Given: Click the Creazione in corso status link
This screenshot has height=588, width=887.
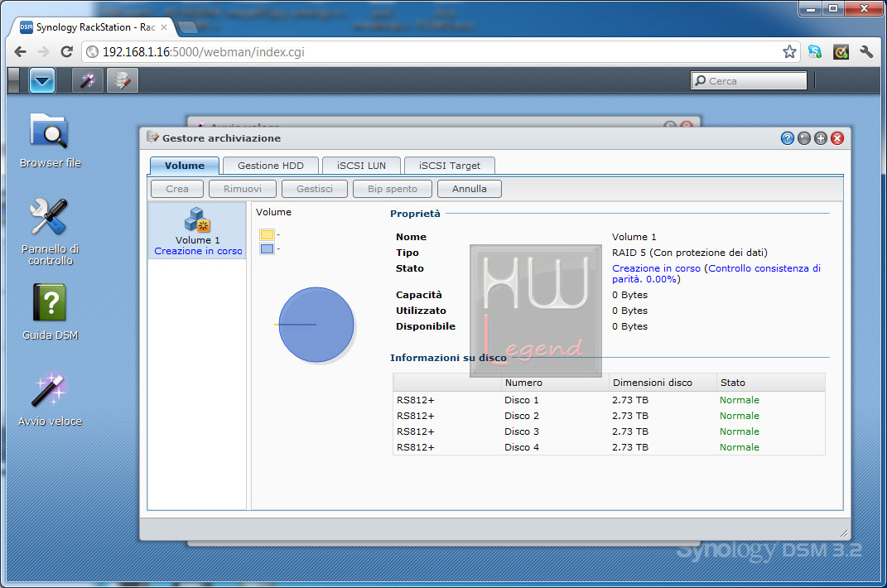Looking at the screenshot, I should tap(656, 268).
